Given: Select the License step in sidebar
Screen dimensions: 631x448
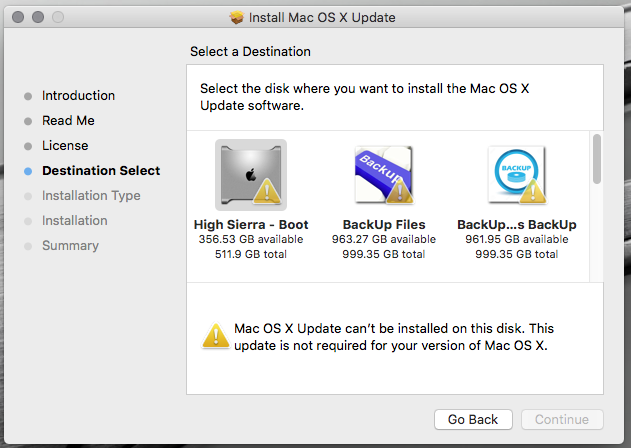Looking at the screenshot, I should pos(65,145).
